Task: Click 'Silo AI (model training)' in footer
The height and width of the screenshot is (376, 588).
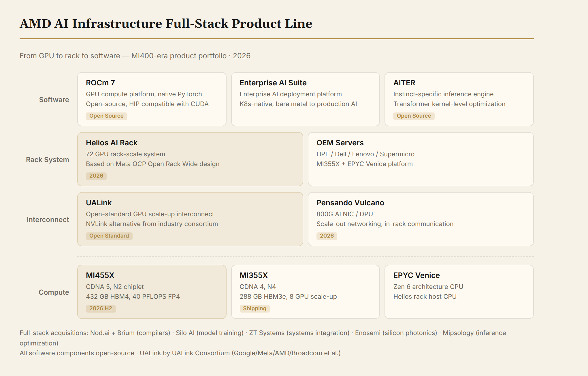Action: coord(210,333)
